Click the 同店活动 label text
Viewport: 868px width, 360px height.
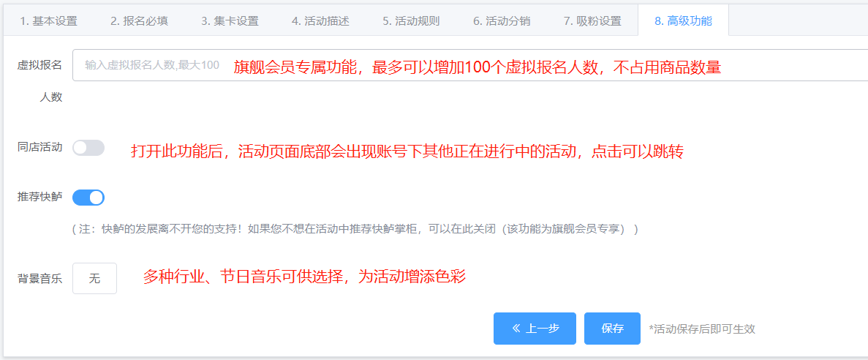[39, 147]
